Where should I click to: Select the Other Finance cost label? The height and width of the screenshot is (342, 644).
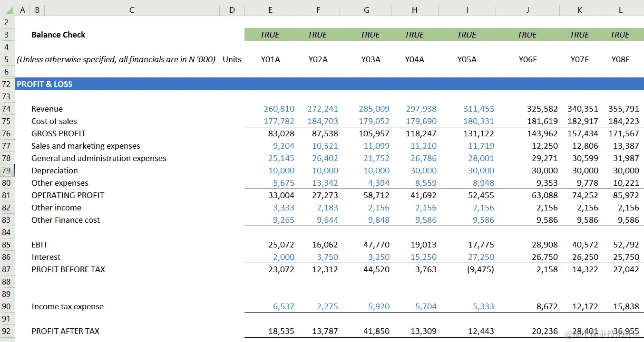click(66, 220)
